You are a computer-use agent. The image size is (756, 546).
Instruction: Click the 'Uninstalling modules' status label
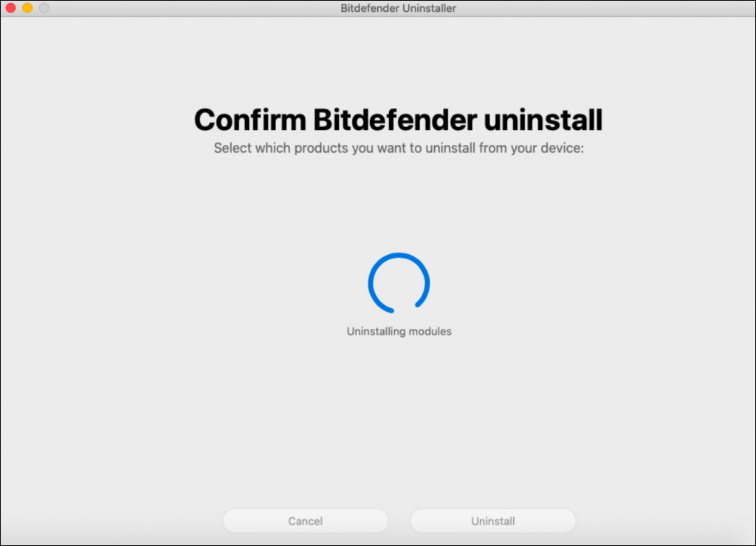point(399,332)
